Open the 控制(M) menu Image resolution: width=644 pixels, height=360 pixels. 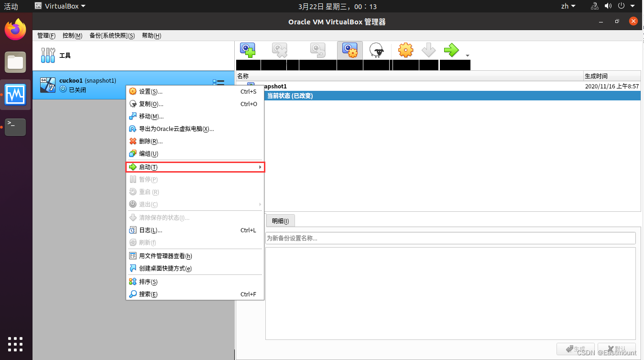72,36
